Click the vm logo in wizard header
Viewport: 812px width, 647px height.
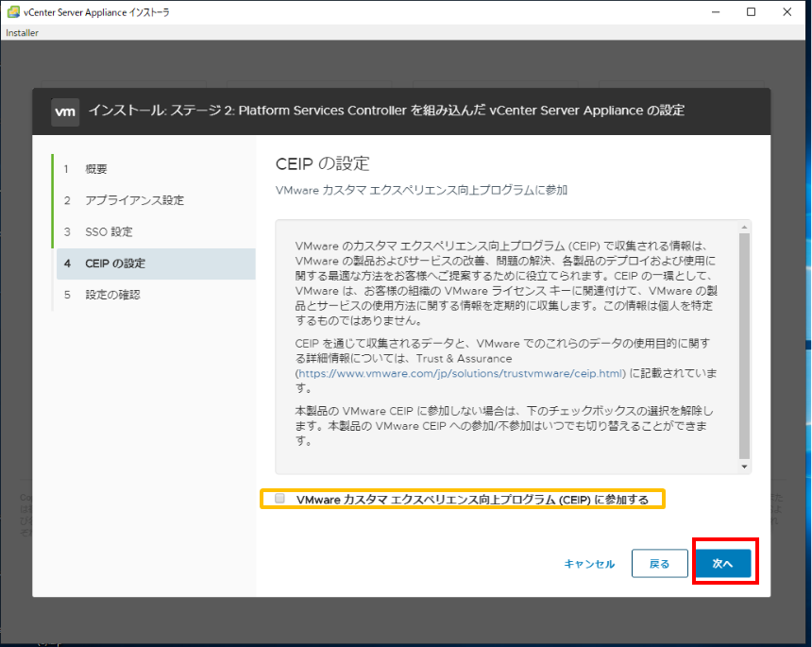point(65,111)
